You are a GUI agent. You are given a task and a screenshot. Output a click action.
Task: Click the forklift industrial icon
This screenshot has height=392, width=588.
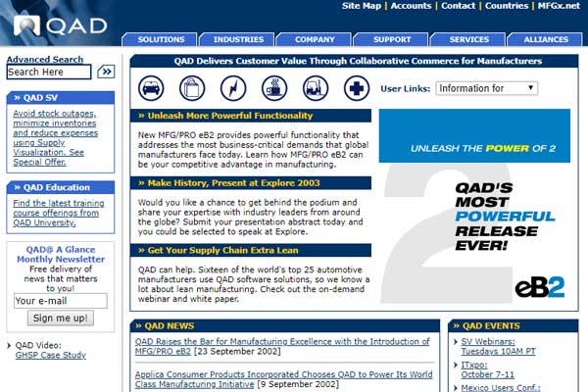316,88
